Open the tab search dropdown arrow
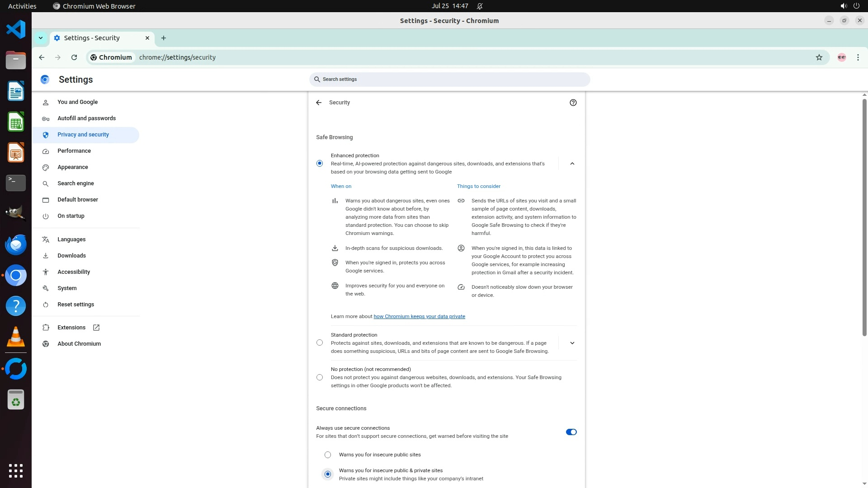 [x=41, y=38]
